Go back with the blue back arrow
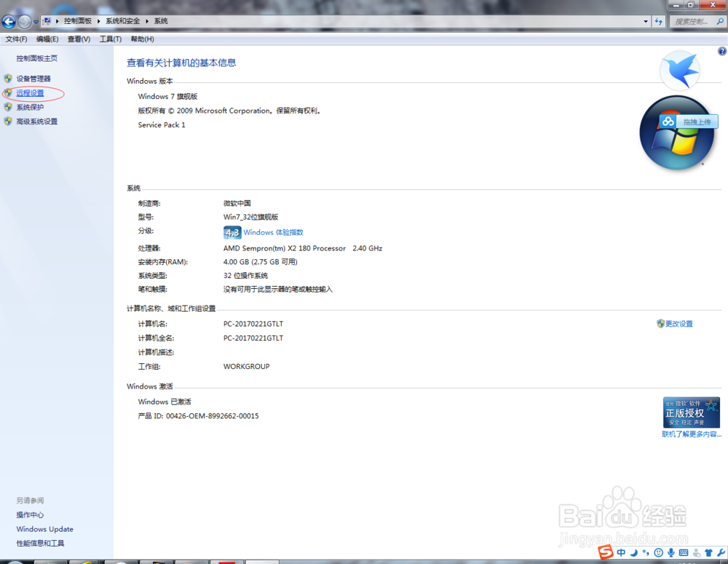Image resolution: width=728 pixels, height=564 pixels. click(x=9, y=21)
